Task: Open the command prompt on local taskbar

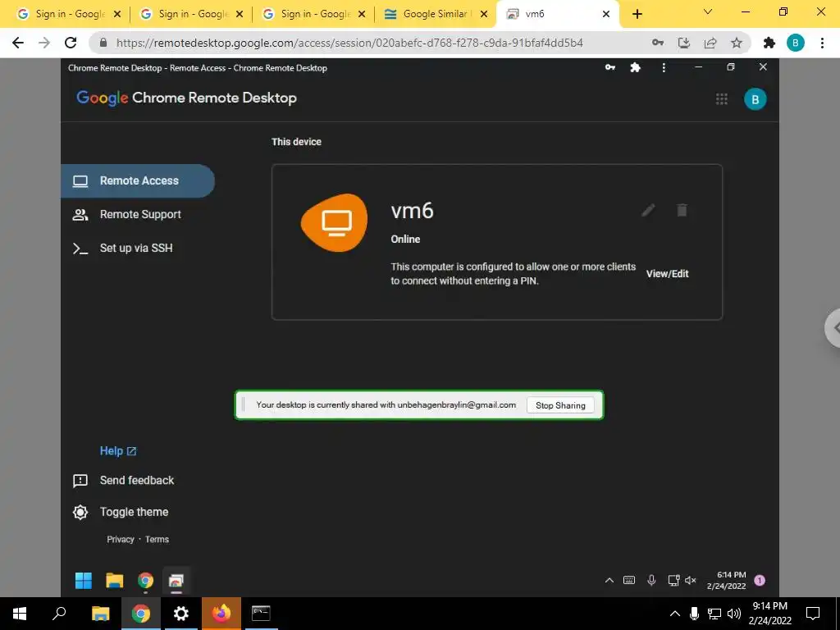Action: click(x=261, y=614)
